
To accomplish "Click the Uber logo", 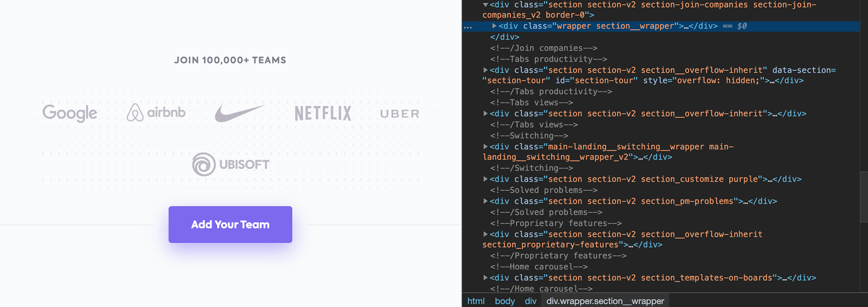I will (x=400, y=114).
